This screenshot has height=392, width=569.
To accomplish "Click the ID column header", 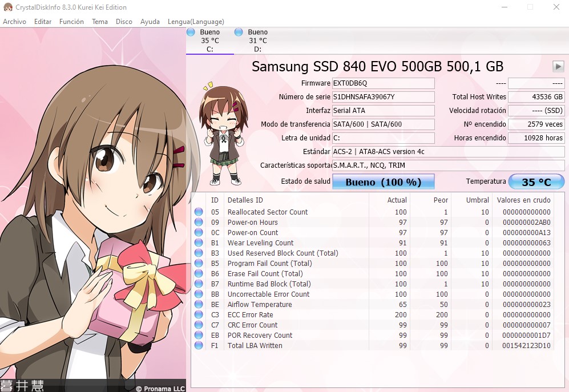I will coord(215,200).
